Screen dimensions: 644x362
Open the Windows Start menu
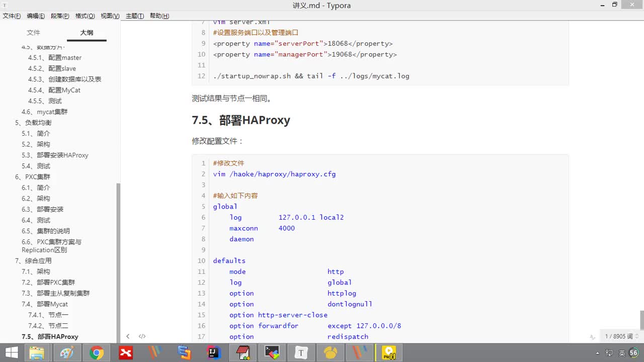[x=11, y=353]
